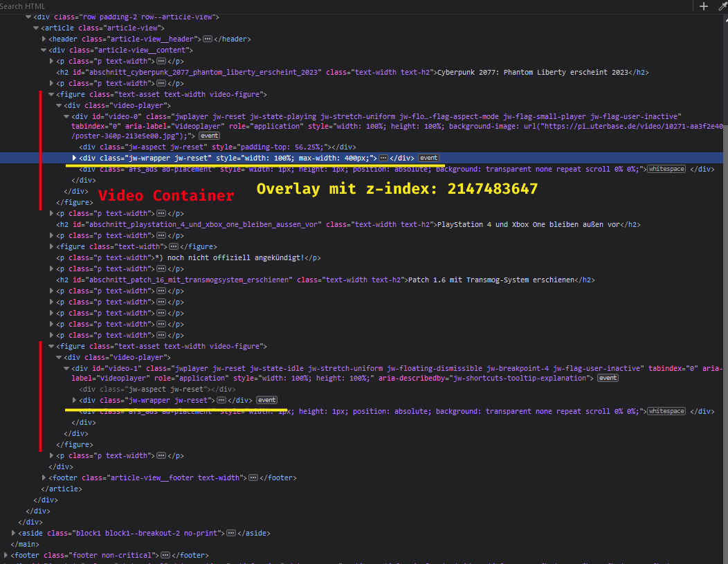
Task: Open event badge on the highlighted jw-wrapper row
Action: point(428,158)
